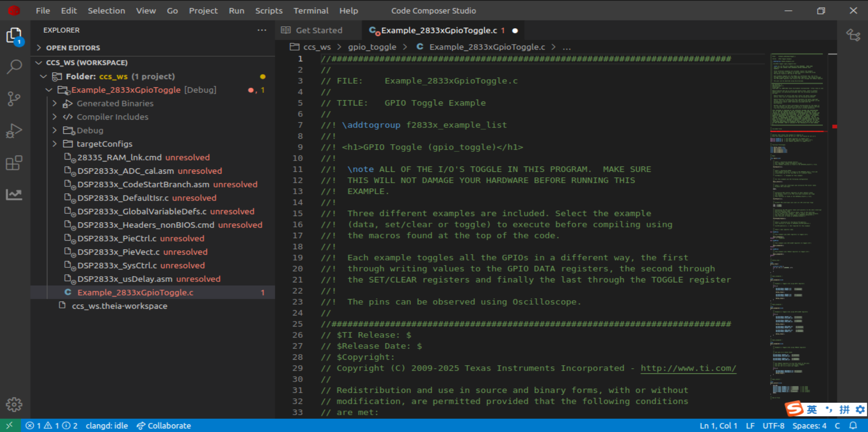Image resolution: width=868 pixels, height=432 pixels.
Task: Click the Collaborate status bar button
Action: (x=164, y=426)
